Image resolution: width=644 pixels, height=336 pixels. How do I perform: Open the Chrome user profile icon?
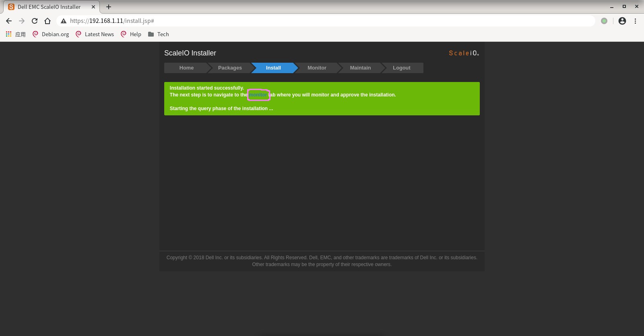click(622, 21)
